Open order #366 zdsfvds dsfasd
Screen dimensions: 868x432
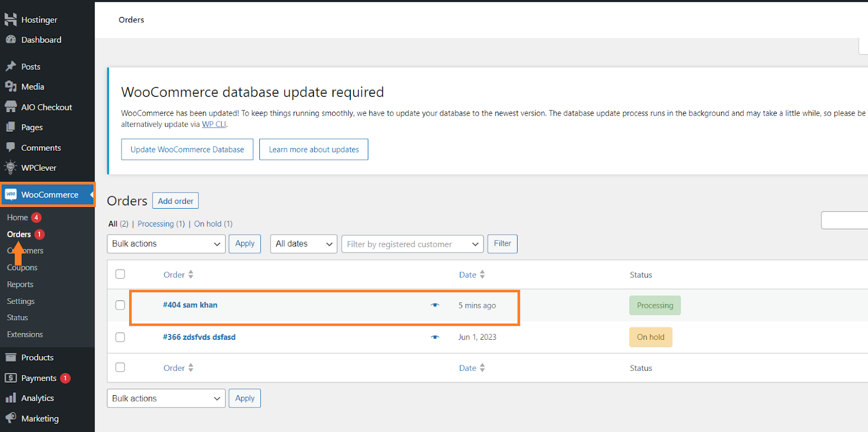199,337
